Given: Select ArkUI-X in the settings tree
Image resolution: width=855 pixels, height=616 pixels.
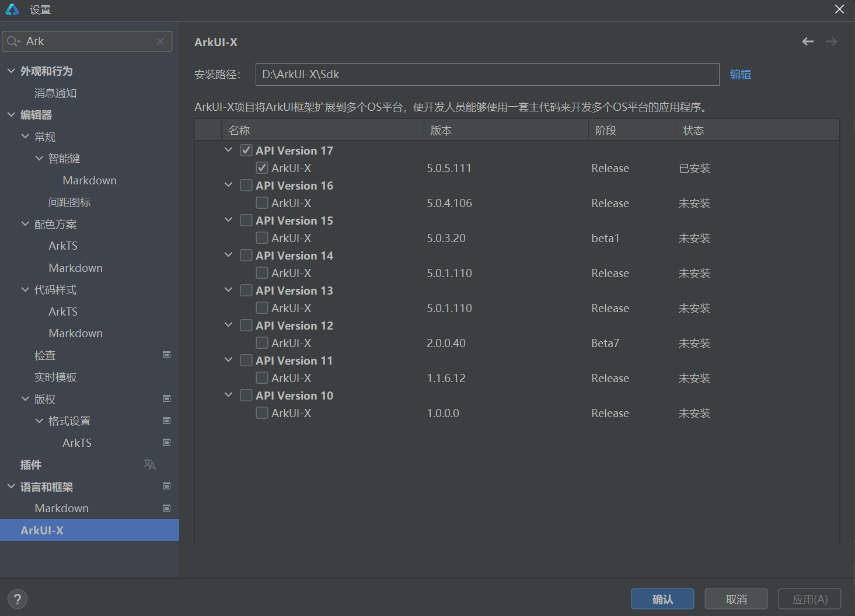Looking at the screenshot, I should (x=89, y=530).
